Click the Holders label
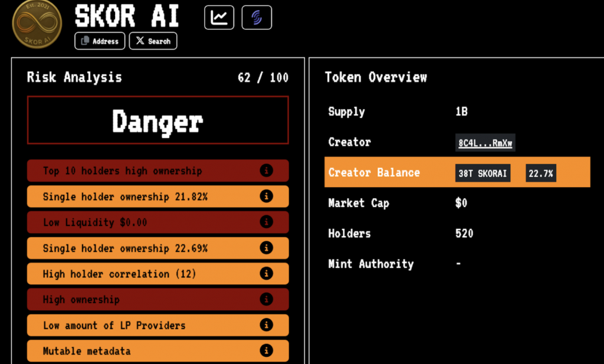This screenshot has height=364, width=604. pyautogui.click(x=349, y=234)
